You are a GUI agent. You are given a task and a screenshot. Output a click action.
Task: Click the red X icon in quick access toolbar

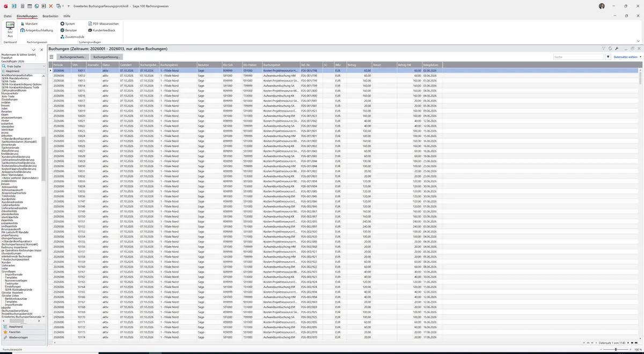coord(50,5)
